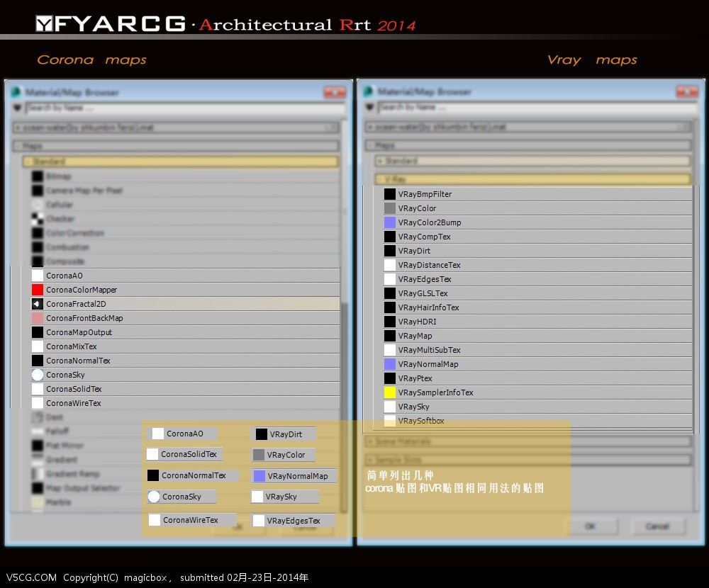Expand the Sample Slots rollout in the right browser
The width and height of the screenshot is (709, 588).
click(x=528, y=460)
